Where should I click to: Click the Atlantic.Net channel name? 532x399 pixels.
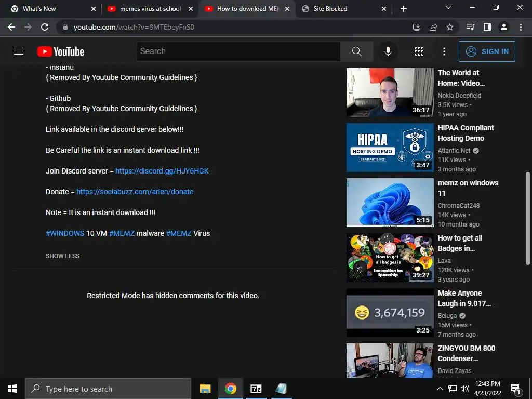click(454, 151)
